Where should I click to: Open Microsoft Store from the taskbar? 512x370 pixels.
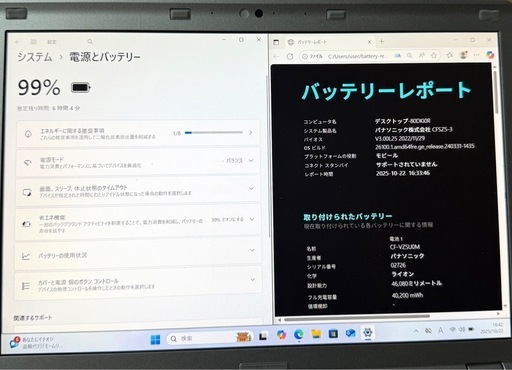[x=333, y=333]
